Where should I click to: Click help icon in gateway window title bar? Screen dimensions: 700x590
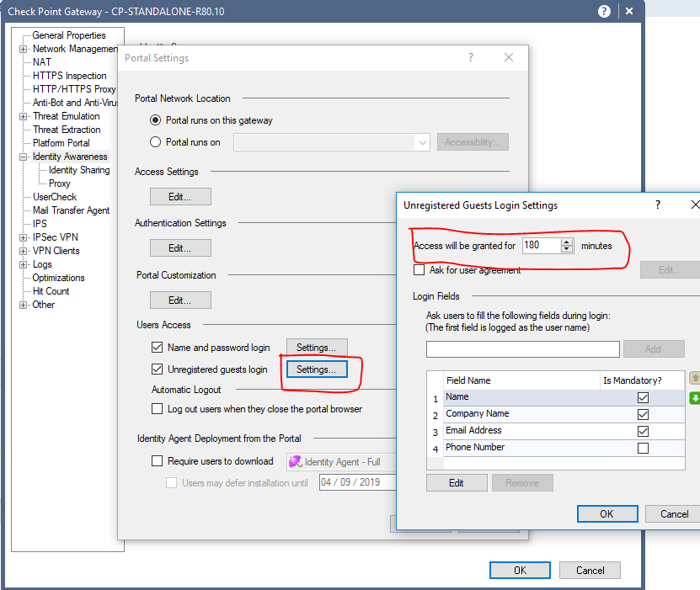point(603,11)
